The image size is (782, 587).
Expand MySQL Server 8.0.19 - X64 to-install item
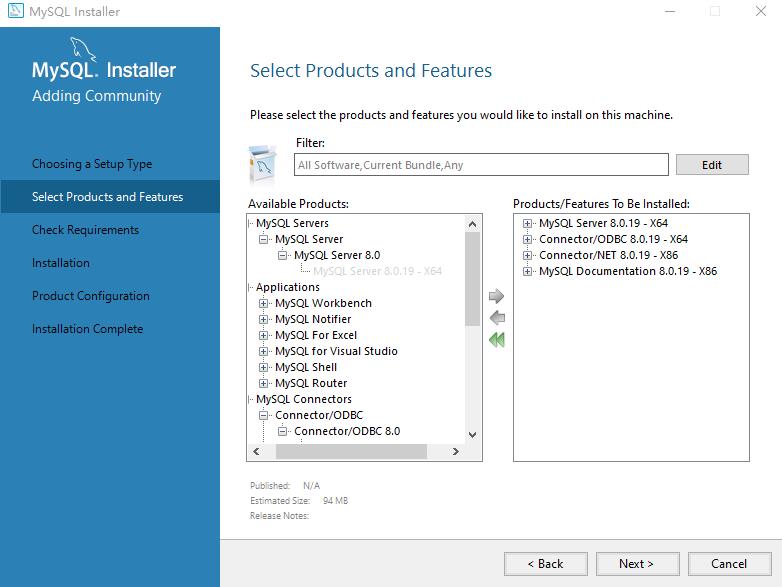(x=527, y=223)
